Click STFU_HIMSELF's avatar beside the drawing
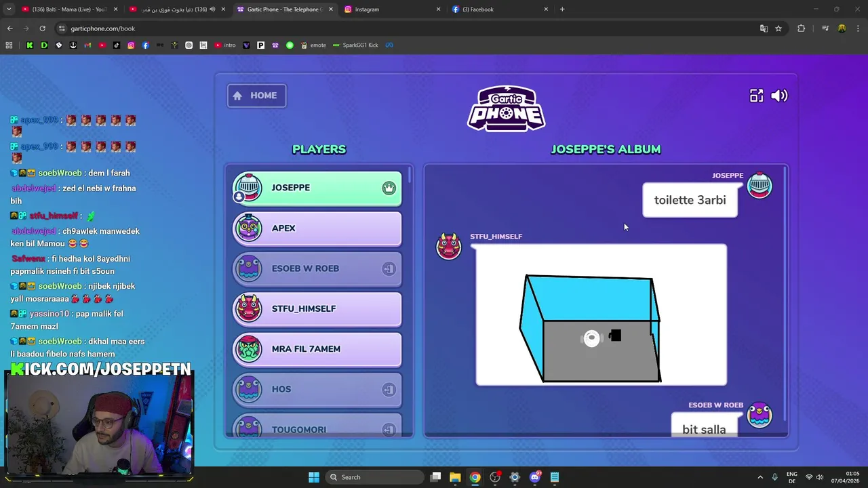The width and height of the screenshot is (868, 488). click(448, 246)
